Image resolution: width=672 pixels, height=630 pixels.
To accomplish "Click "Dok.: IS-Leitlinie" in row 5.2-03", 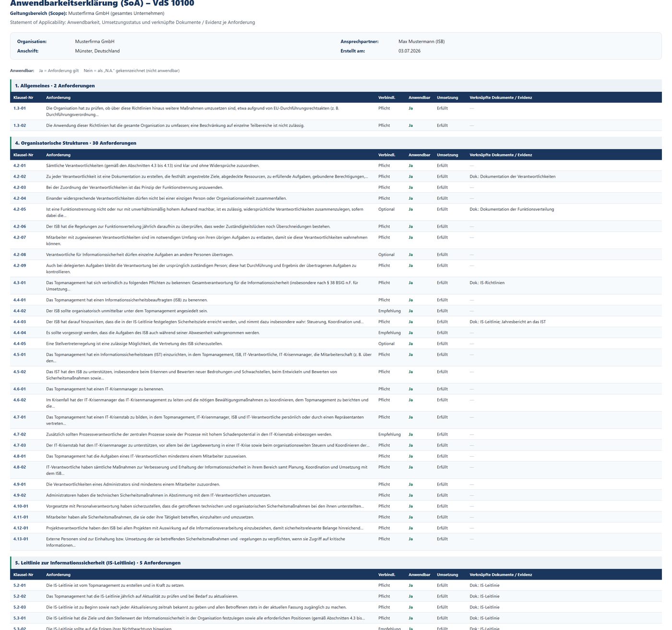I will click(484, 607).
